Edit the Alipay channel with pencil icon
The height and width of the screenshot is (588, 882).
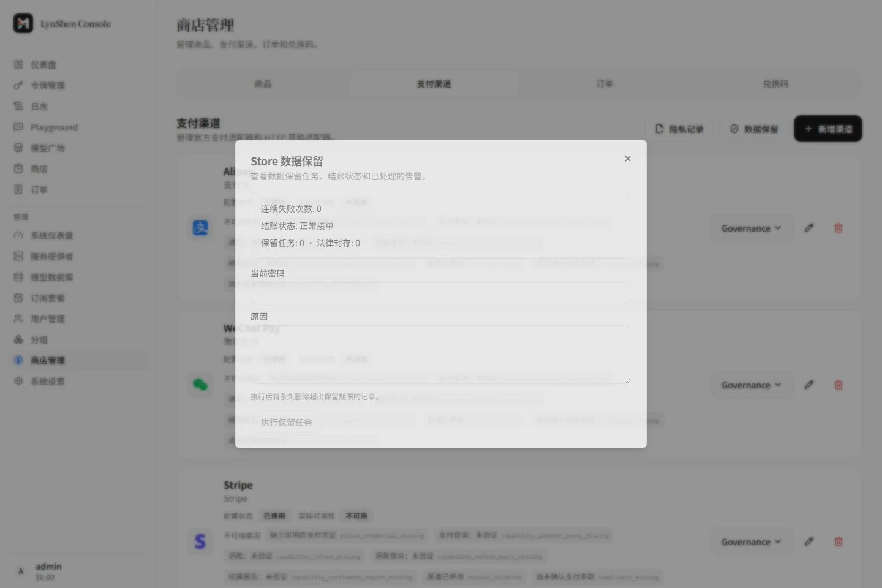tap(809, 228)
